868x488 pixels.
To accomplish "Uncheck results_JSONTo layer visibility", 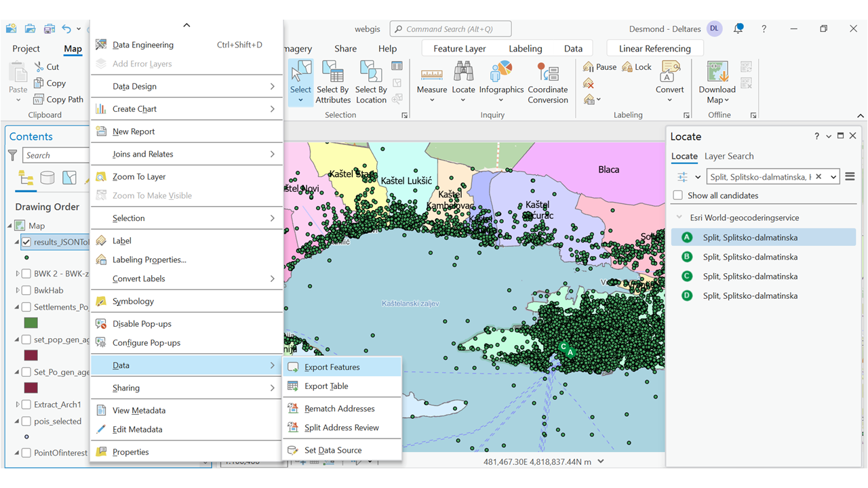I will click(x=26, y=242).
